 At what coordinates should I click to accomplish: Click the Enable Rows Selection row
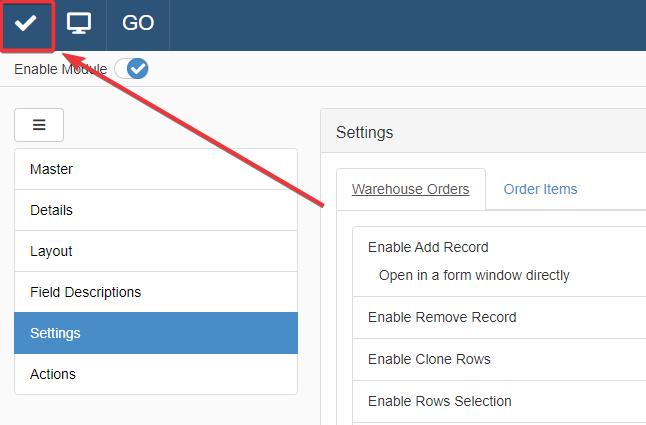[439, 401]
